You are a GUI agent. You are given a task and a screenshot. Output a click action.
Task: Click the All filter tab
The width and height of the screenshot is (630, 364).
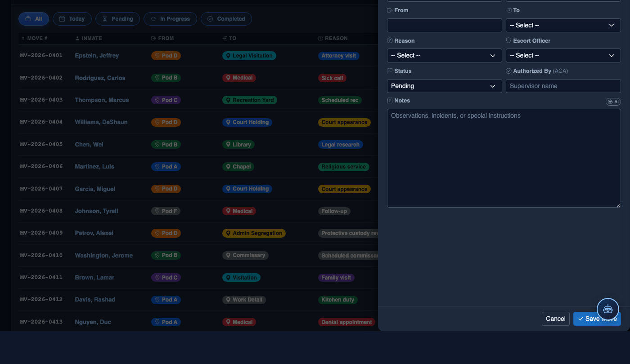[x=34, y=19]
